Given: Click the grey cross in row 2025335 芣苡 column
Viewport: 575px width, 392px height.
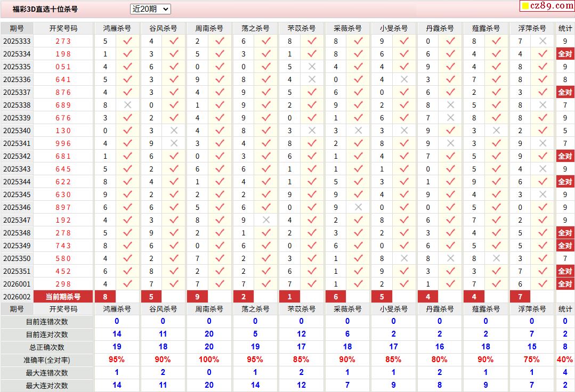Looking at the screenshot, I should [x=312, y=67].
